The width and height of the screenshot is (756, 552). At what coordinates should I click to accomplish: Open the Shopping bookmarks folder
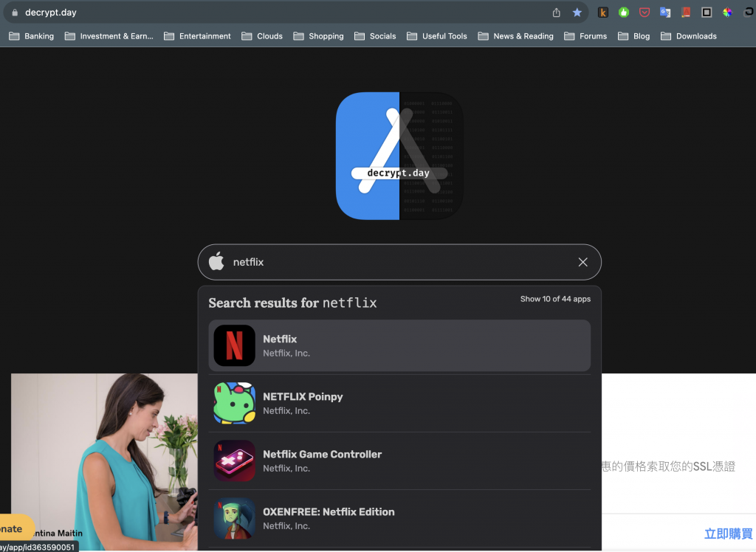click(x=318, y=36)
